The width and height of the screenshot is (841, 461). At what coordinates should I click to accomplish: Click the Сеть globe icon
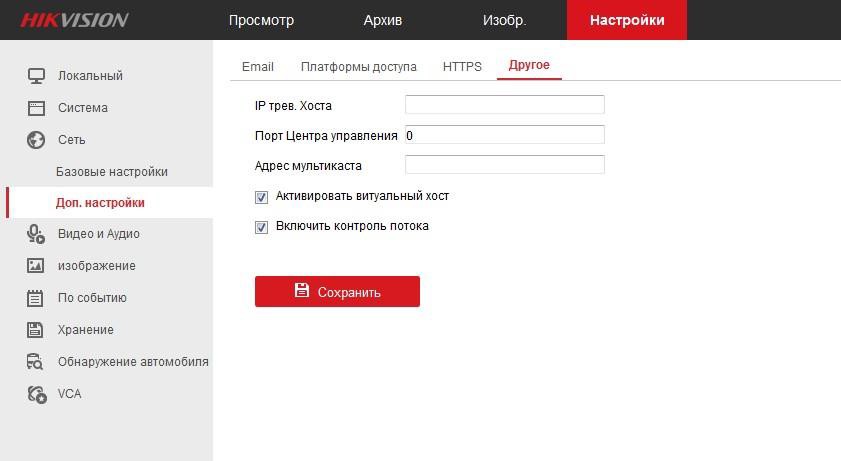tap(36, 140)
